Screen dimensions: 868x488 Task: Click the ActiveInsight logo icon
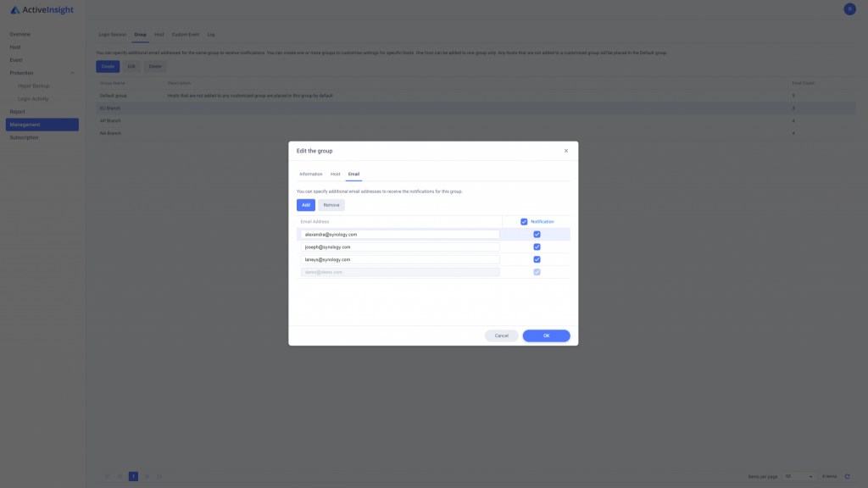coord(15,10)
